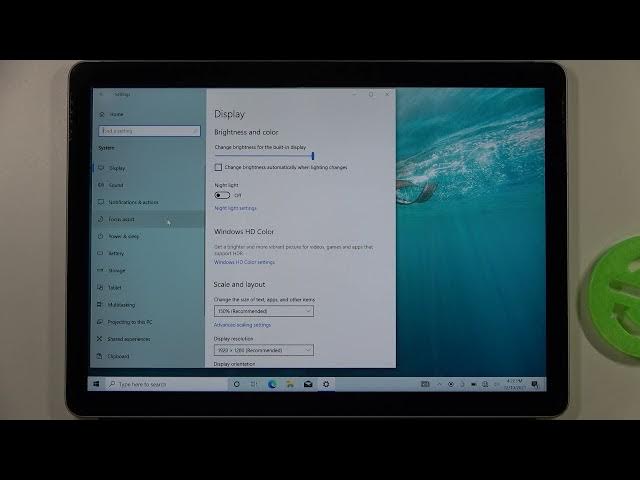
Task: Open Cortana from the taskbar circle icon
Action: point(236,384)
